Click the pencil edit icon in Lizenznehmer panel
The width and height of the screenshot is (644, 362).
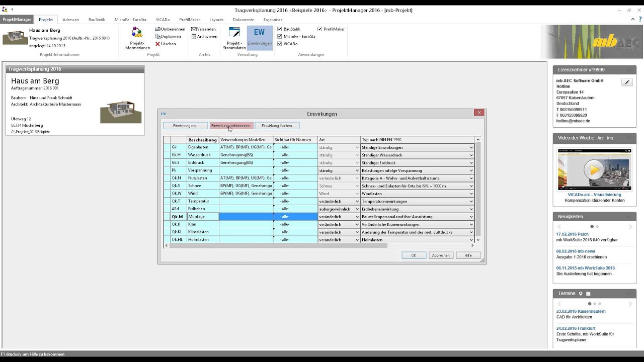click(x=627, y=82)
